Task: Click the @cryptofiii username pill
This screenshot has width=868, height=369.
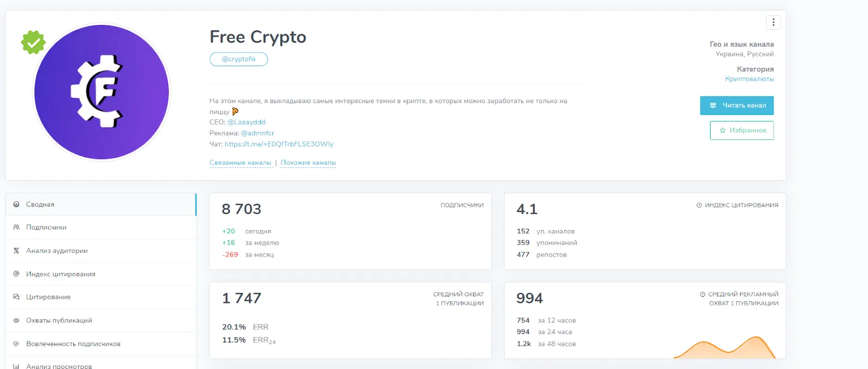Action: (239, 59)
